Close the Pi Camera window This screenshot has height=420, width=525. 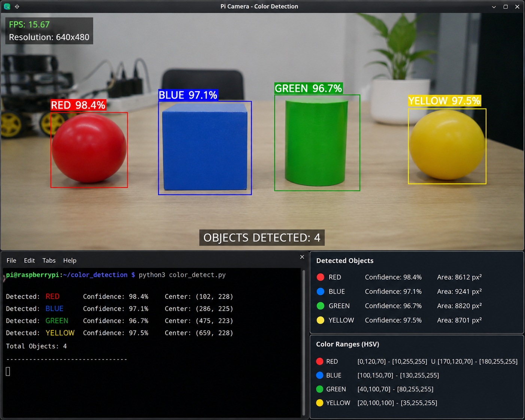(517, 7)
